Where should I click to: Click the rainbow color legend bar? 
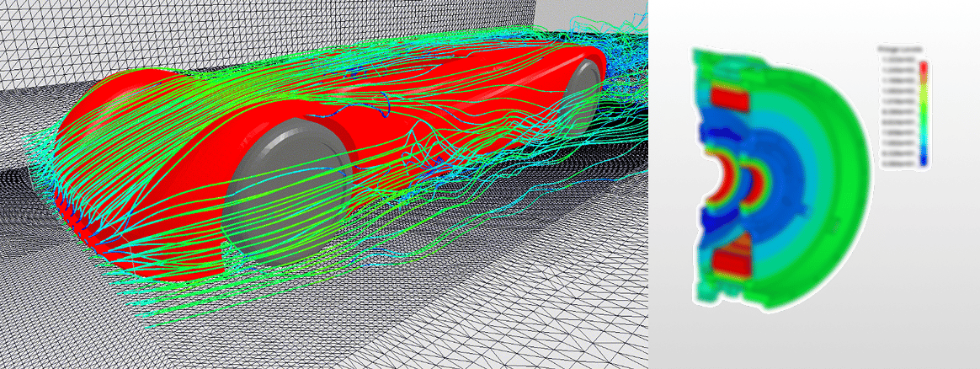[924, 114]
